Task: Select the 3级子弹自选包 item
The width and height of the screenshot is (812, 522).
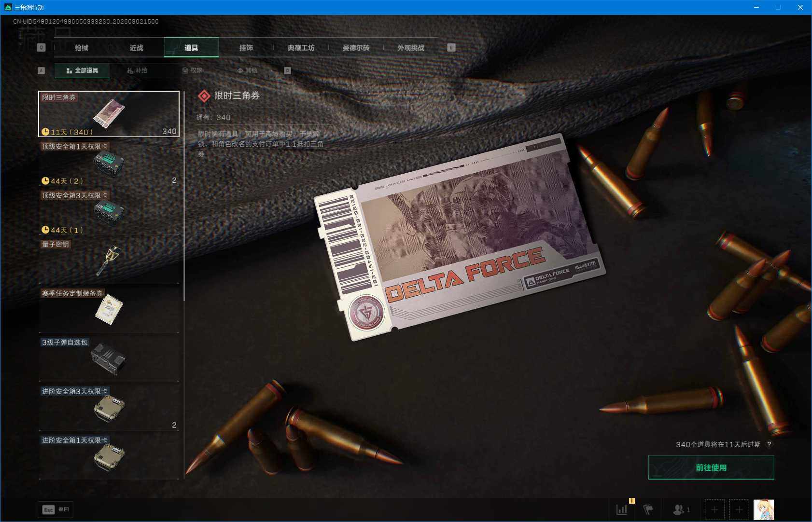Action: point(109,358)
